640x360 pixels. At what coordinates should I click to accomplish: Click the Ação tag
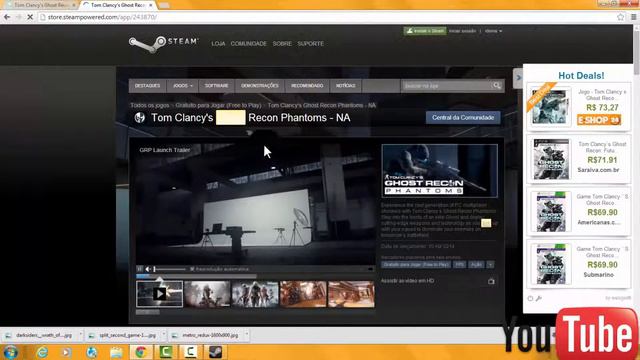476,264
